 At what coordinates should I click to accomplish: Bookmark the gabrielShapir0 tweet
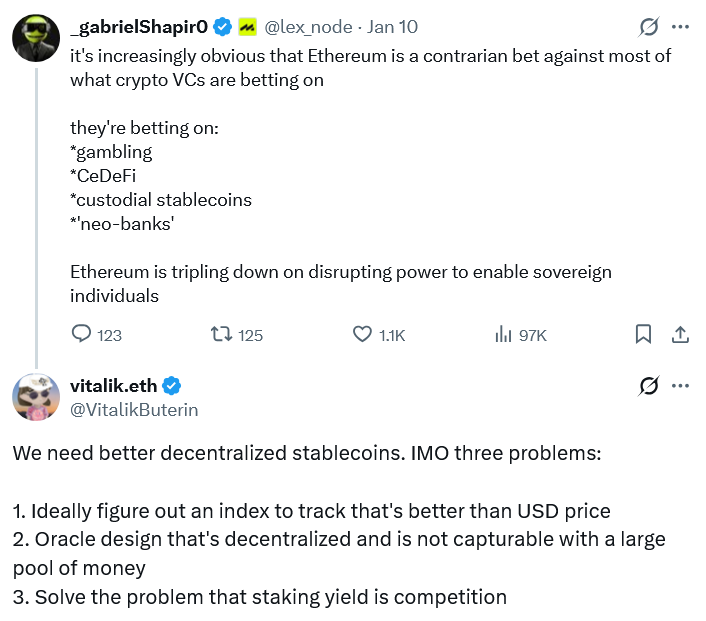pos(645,334)
